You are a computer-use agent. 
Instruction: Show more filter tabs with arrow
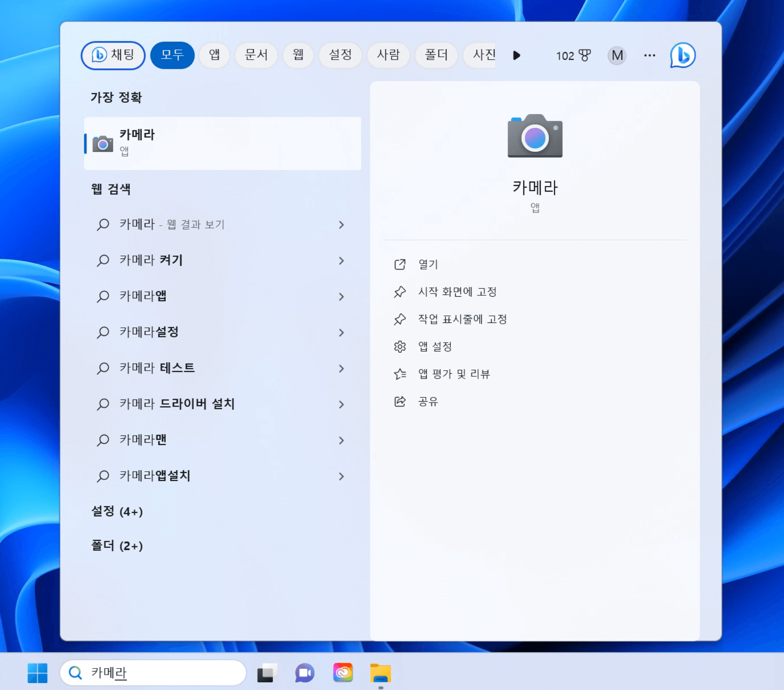[x=516, y=56]
